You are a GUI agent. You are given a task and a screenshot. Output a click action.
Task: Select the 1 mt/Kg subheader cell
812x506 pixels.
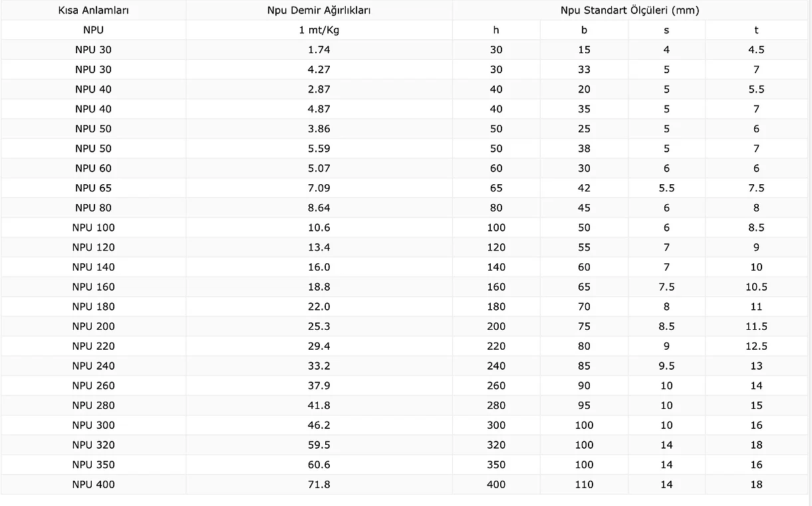click(319, 30)
